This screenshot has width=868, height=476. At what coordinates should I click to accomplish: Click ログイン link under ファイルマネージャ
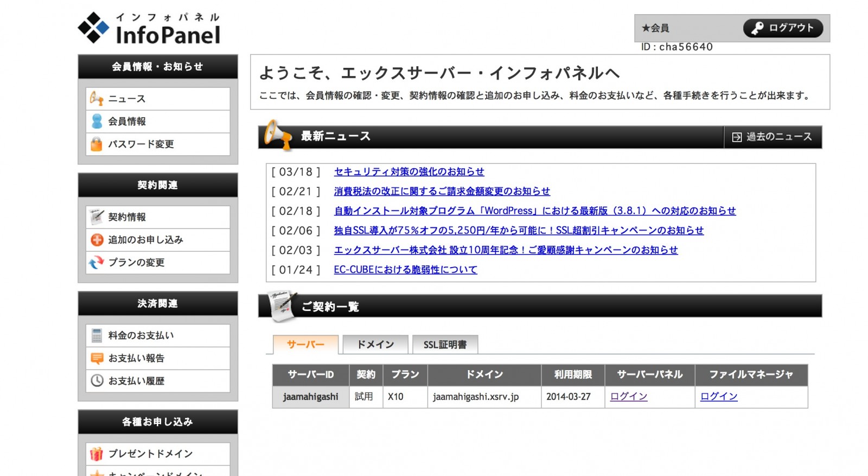pos(719,396)
